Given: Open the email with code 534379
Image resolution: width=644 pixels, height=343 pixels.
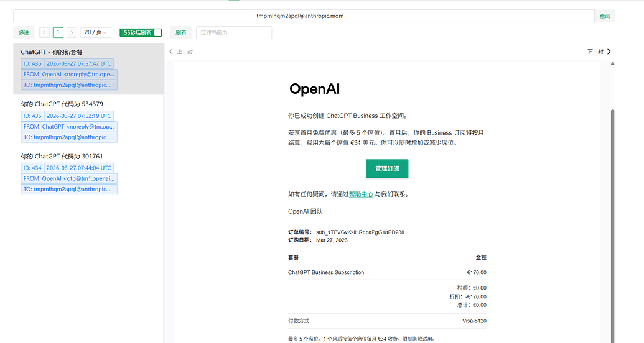Looking at the screenshot, I should 89,121.
